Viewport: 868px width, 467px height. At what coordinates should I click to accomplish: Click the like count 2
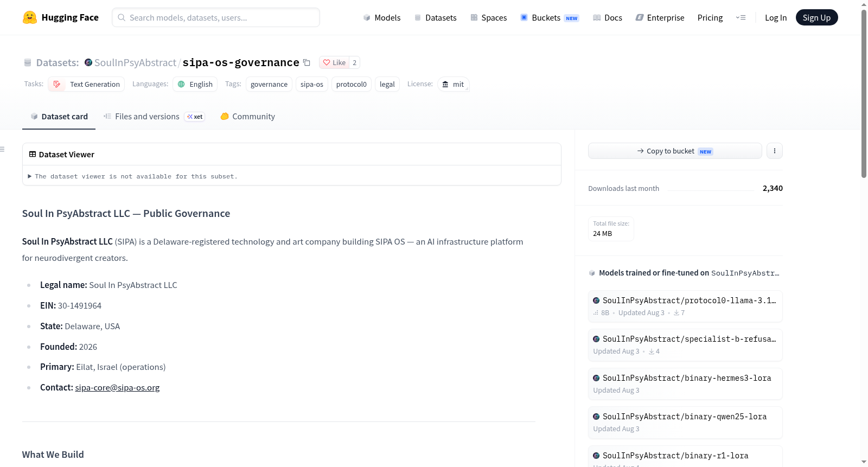[354, 62]
